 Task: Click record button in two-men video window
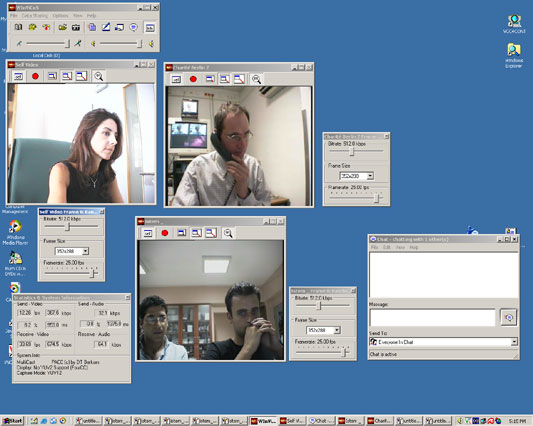click(x=165, y=233)
